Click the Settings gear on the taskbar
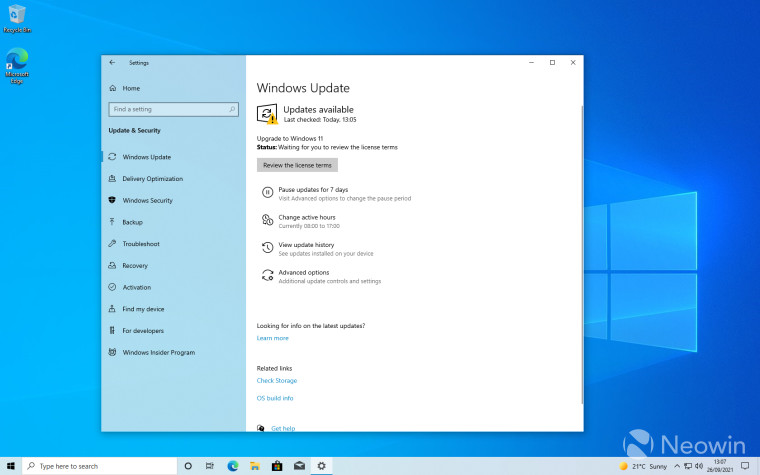The width and height of the screenshot is (760, 475). 321,466
